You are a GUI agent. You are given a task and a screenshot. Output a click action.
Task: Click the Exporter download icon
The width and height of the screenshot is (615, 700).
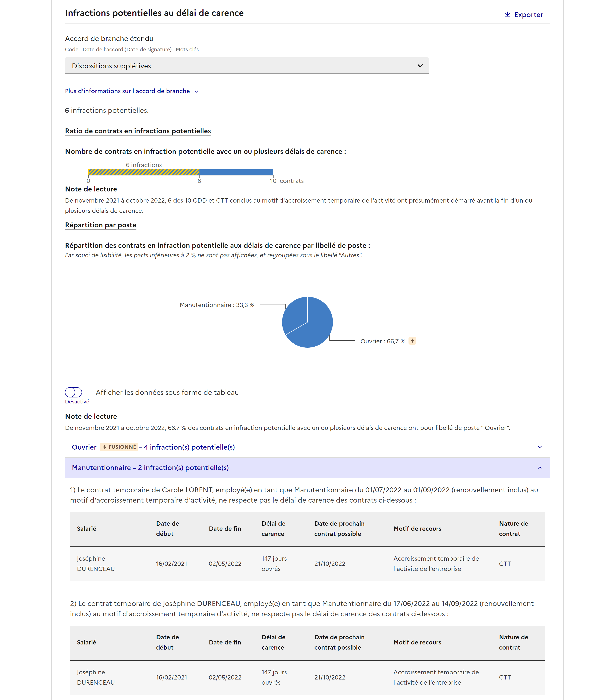(507, 14)
